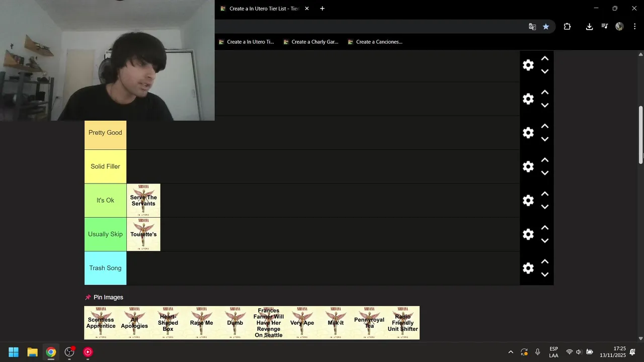Show hidden system tray icons
This screenshot has height=362, width=644.
tap(511, 352)
